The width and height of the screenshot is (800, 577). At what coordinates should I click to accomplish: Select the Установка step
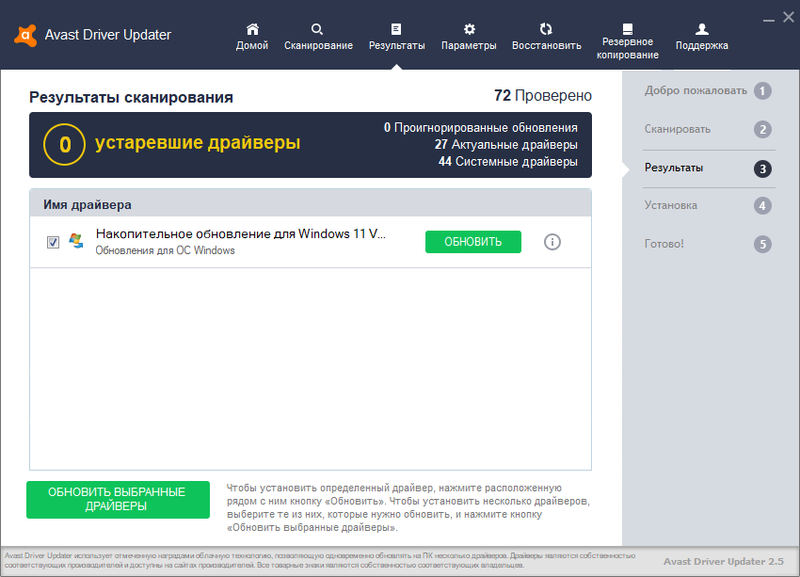pyautogui.click(x=670, y=205)
